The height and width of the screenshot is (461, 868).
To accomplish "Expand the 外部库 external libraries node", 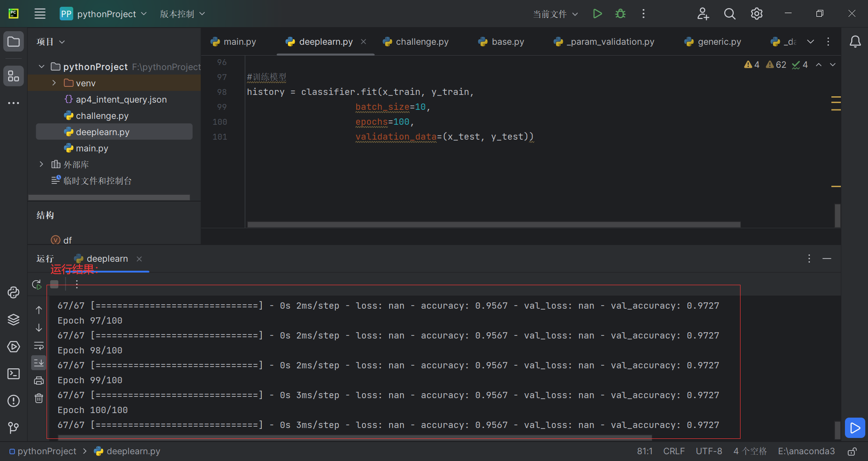I will (42, 164).
